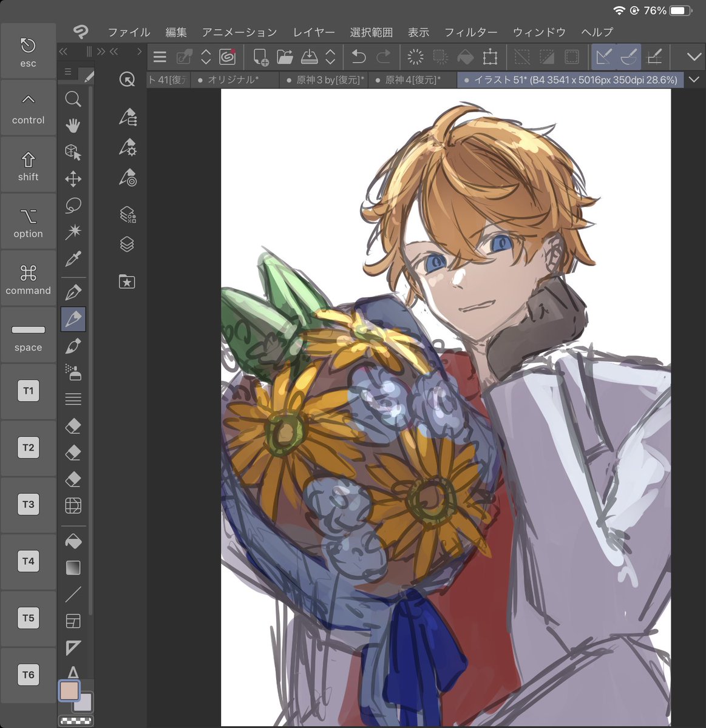
Task: Select the Ruler triangle tool
Action: point(73,648)
